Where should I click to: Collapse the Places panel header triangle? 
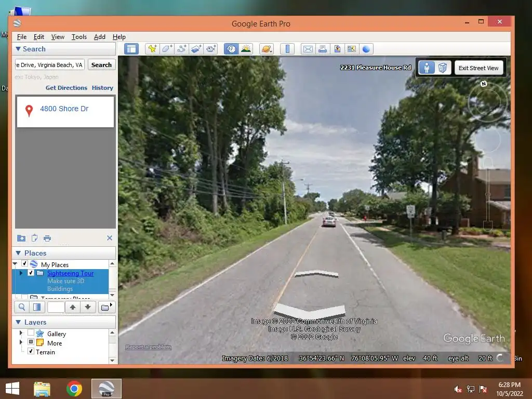(18, 253)
